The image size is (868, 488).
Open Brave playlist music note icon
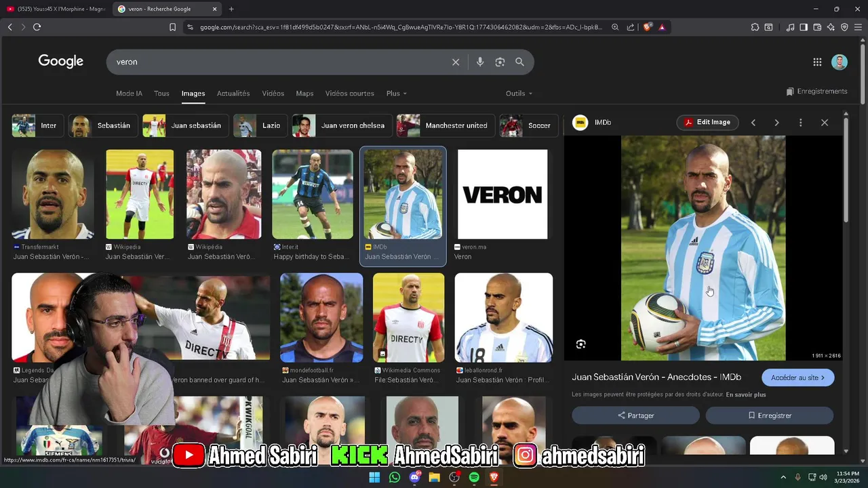[790, 27]
